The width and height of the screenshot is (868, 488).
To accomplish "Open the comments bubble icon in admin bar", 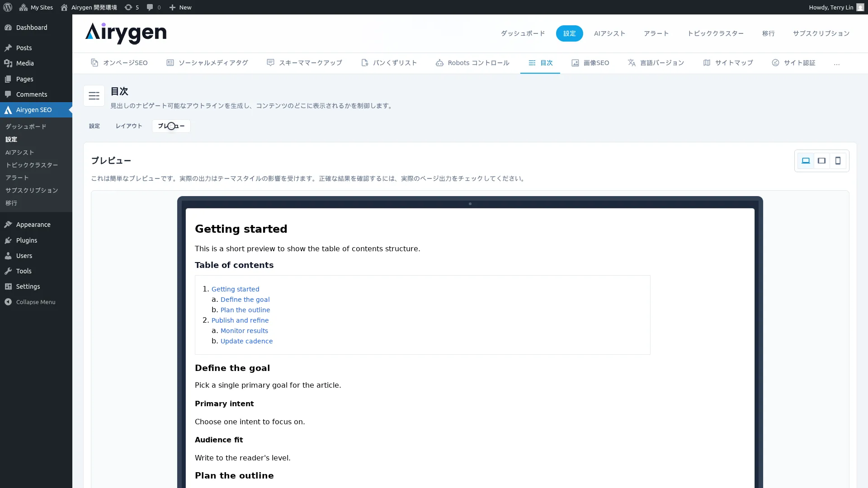I will [x=154, y=7].
